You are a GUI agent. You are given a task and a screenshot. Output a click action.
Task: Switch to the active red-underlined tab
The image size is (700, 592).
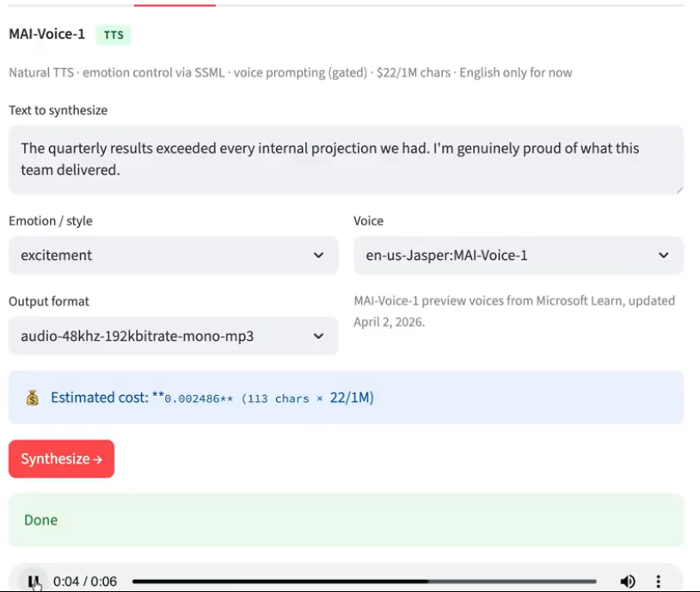[175, 4]
